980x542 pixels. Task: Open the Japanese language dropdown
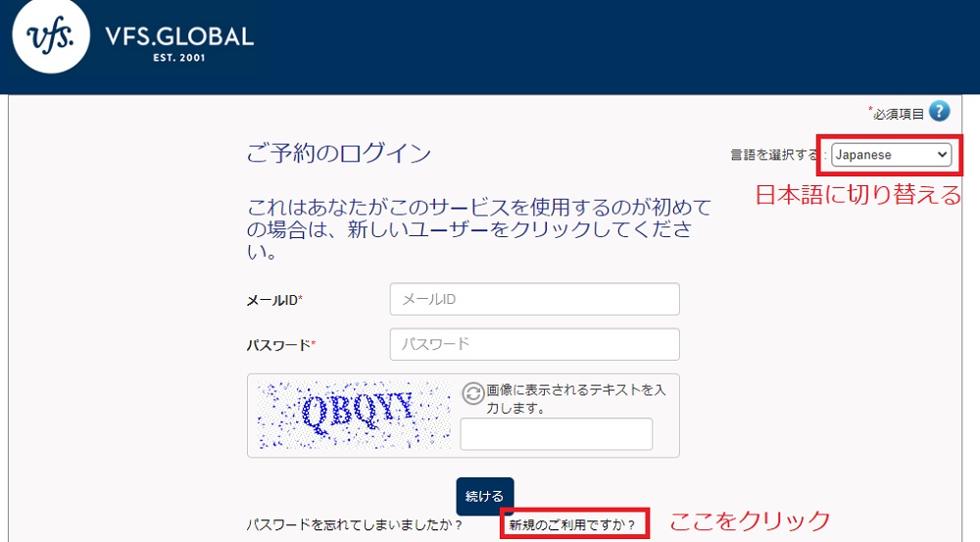point(891,155)
